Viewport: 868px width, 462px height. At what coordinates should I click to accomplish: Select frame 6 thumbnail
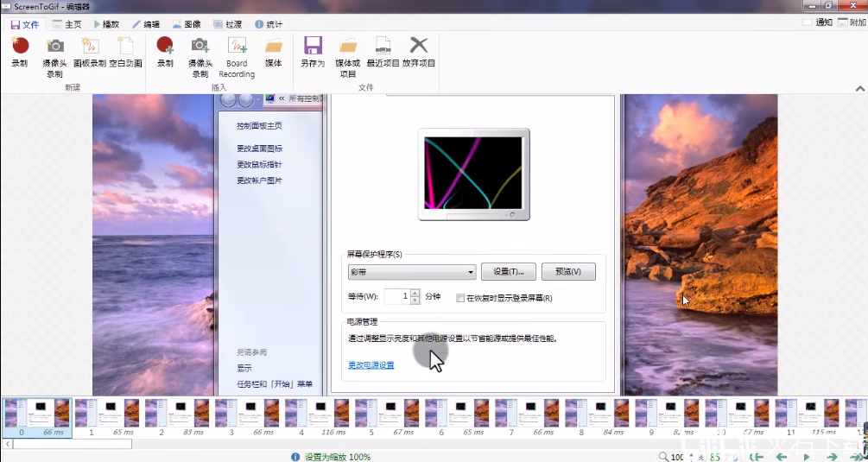click(x=457, y=418)
